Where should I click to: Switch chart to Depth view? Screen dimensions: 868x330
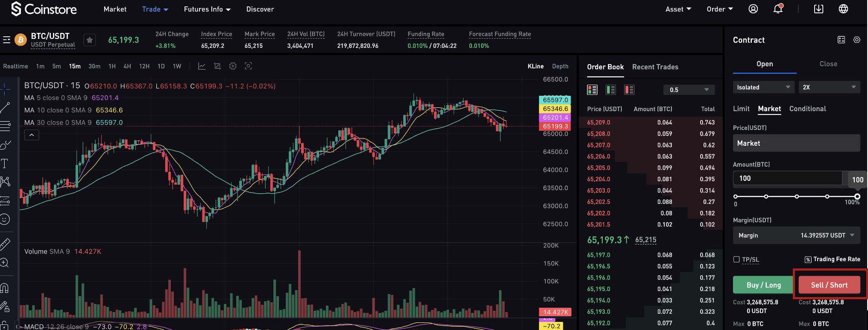[x=560, y=66]
